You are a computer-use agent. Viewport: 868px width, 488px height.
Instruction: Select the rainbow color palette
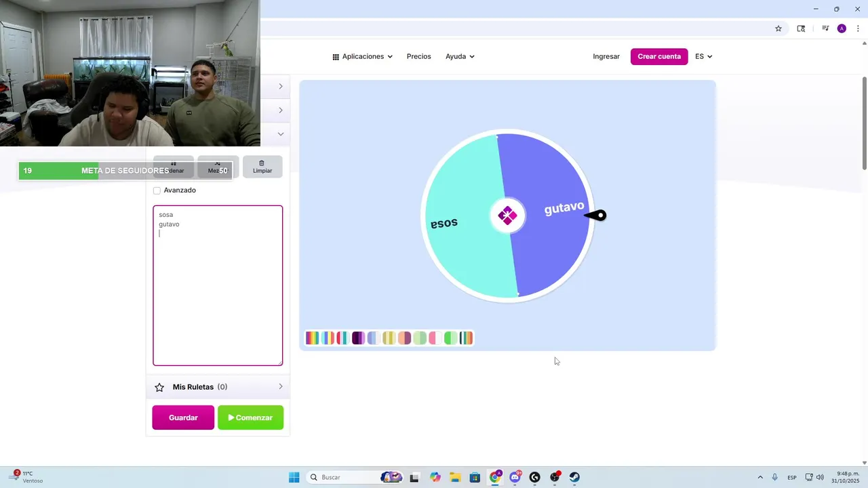click(x=313, y=338)
